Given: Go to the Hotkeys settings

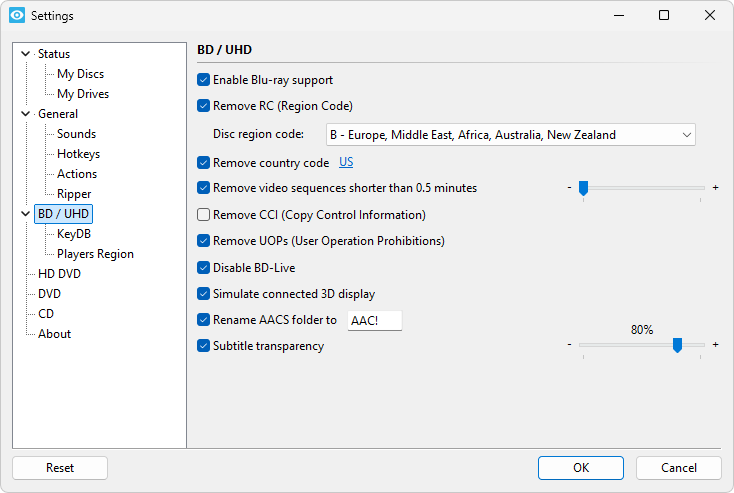Looking at the screenshot, I should [78, 154].
